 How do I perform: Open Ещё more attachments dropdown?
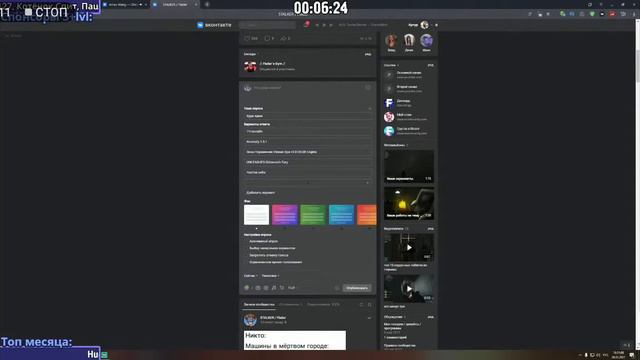(x=292, y=288)
